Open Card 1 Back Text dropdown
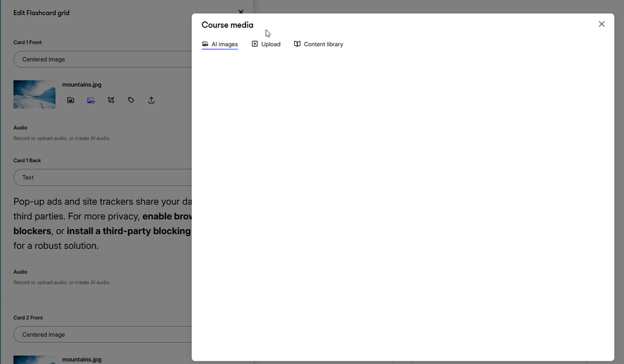Image resolution: width=624 pixels, height=364 pixels. pos(102,177)
